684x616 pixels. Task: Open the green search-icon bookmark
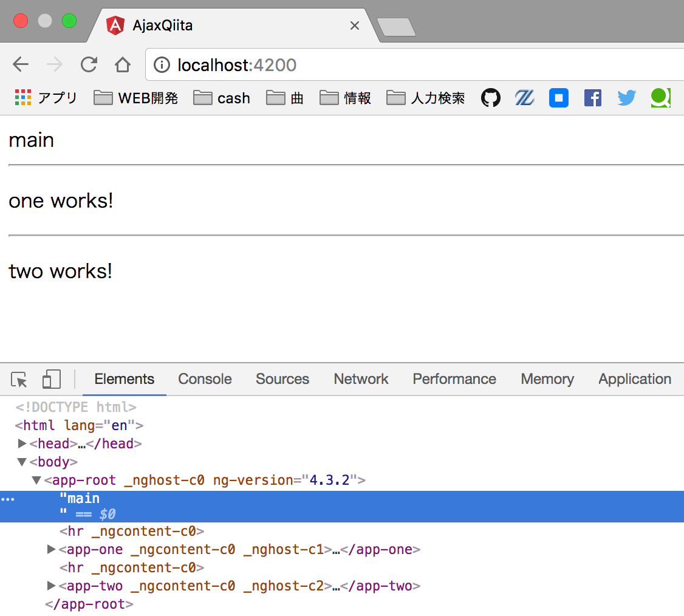pyautogui.click(x=660, y=97)
